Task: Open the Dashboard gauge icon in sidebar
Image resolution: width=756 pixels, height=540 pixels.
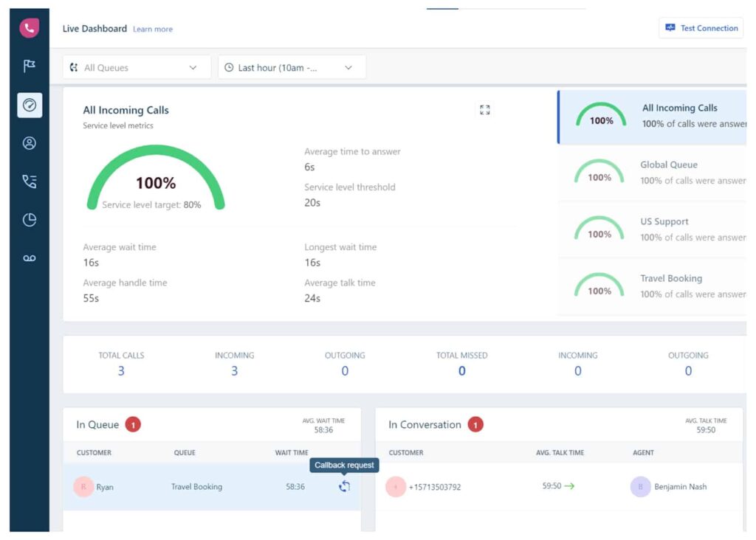Action: click(29, 105)
